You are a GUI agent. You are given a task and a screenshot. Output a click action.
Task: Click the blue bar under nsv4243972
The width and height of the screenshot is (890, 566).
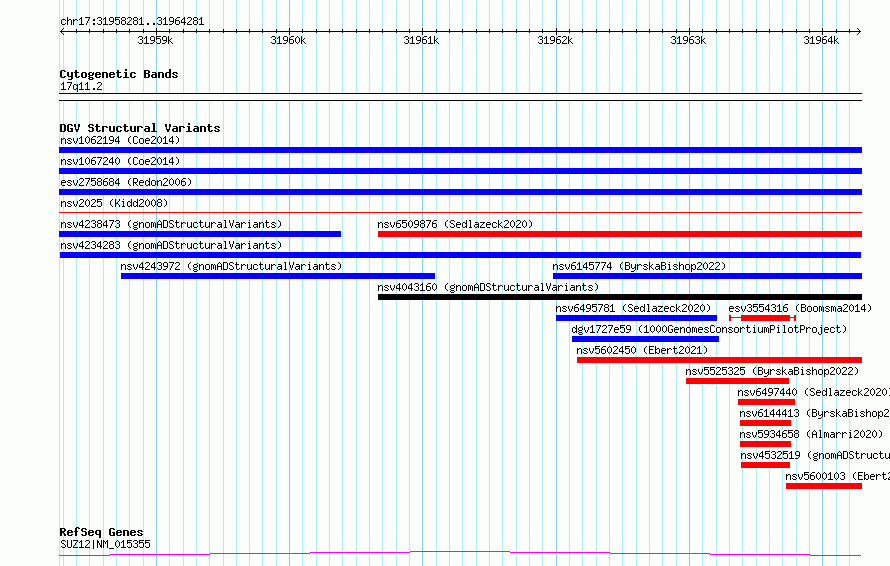coord(278,276)
